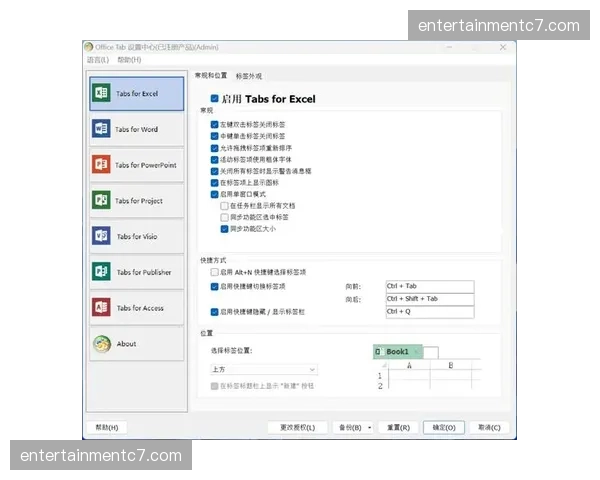Viewport: 600px width, 480px height.
Task: Click the Ctrl + Q shortcut field
Action: [x=430, y=312]
